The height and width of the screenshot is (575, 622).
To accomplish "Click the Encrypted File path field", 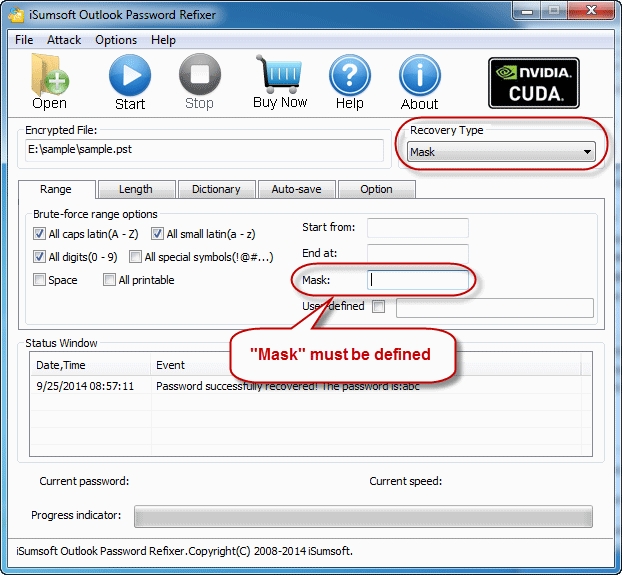I will [x=204, y=150].
